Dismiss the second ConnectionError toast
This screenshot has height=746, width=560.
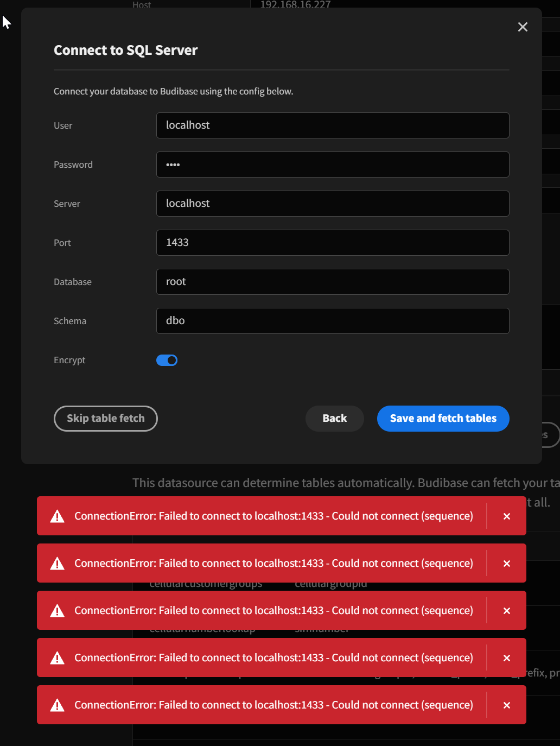(506, 563)
